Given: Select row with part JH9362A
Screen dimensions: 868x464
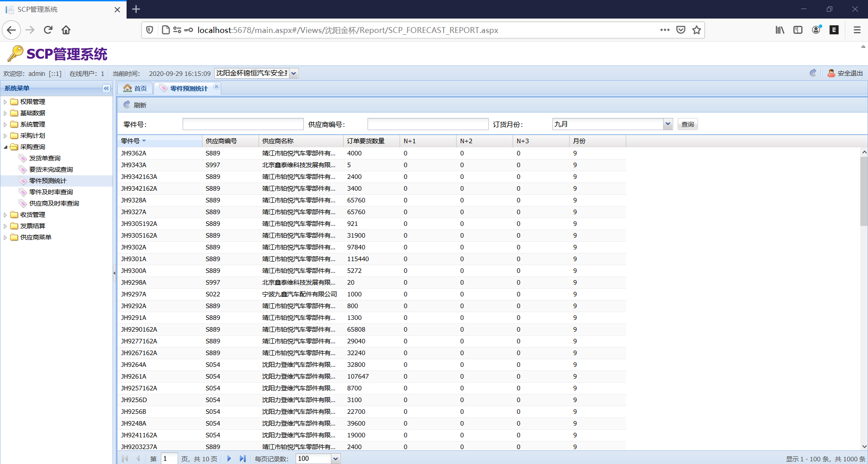Looking at the screenshot, I should pos(372,153).
